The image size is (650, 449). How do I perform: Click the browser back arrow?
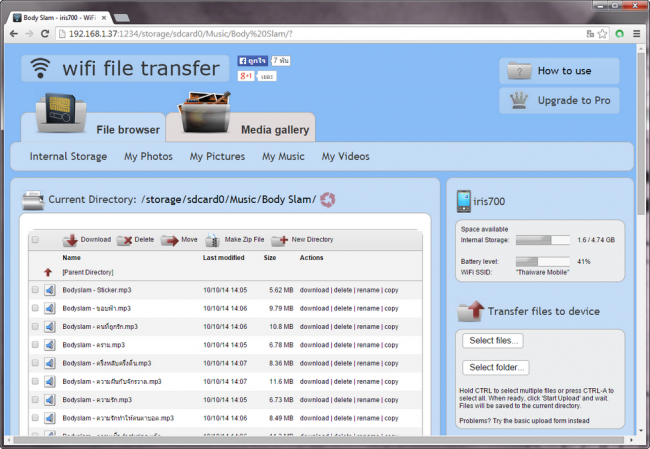[14, 34]
